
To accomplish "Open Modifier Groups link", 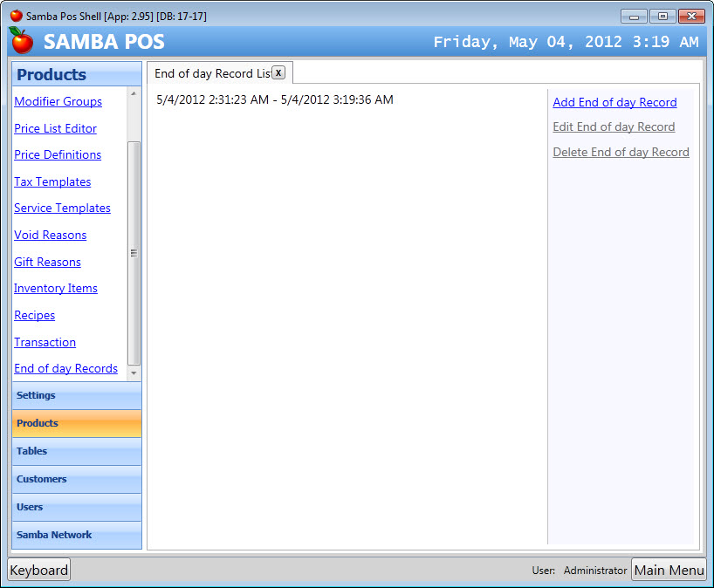I will tap(58, 101).
